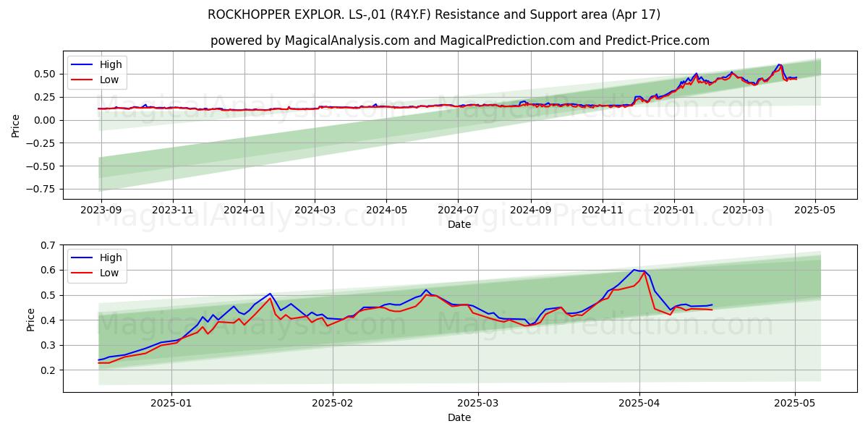Click bottom chart x-tick '2025-01'
Viewport: 868px width, 434px height.
pyautogui.click(x=171, y=403)
